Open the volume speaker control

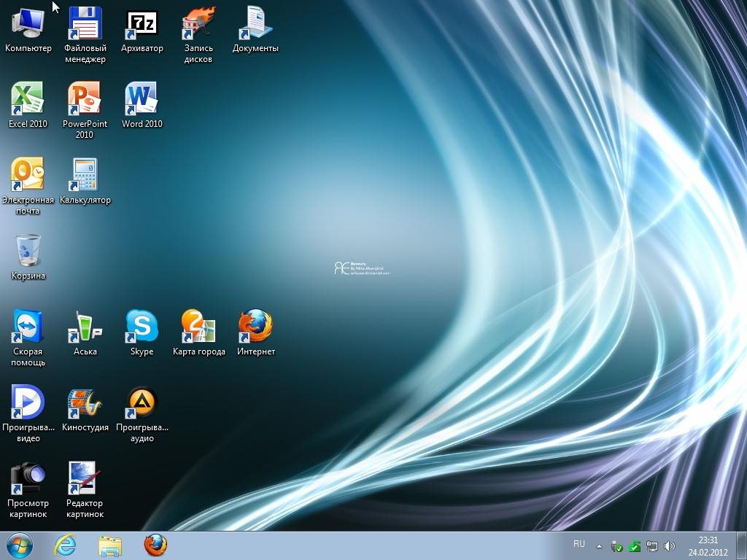(670, 546)
